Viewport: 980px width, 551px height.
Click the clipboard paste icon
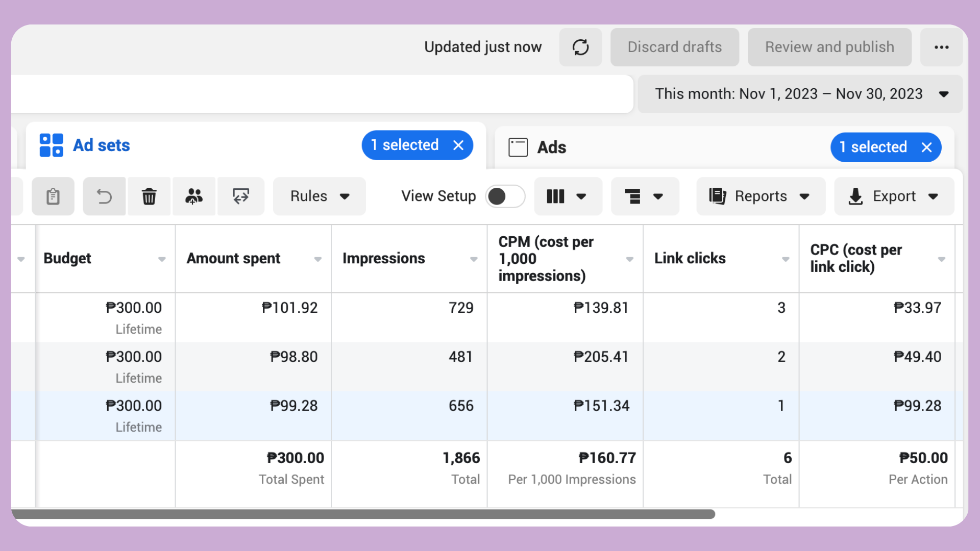pos(53,196)
